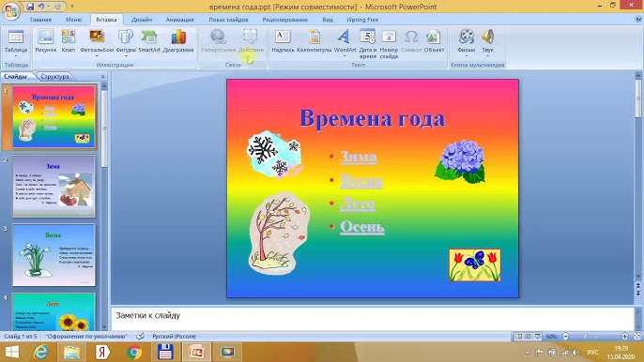Fit slide to current window
The height and width of the screenshot is (362, 644).
pyautogui.click(x=637, y=336)
